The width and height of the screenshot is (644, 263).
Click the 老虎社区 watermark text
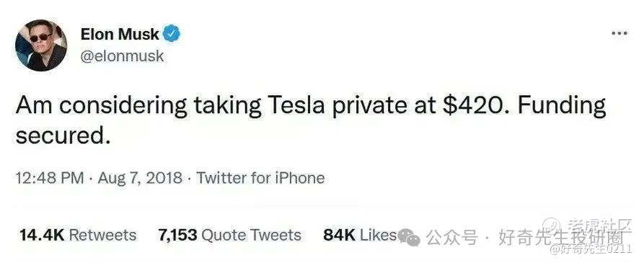[599, 226]
